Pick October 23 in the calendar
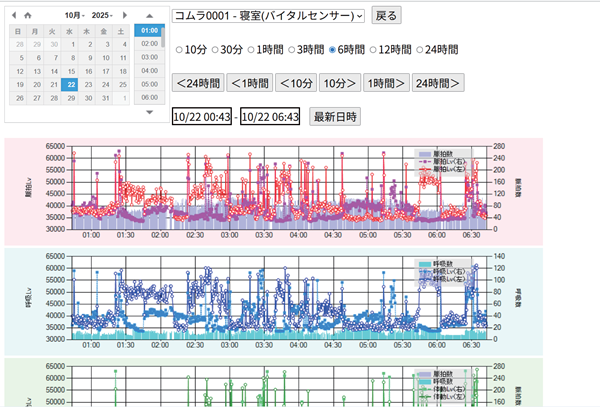The width and height of the screenshot is (600, 407). tap(87, 85)
